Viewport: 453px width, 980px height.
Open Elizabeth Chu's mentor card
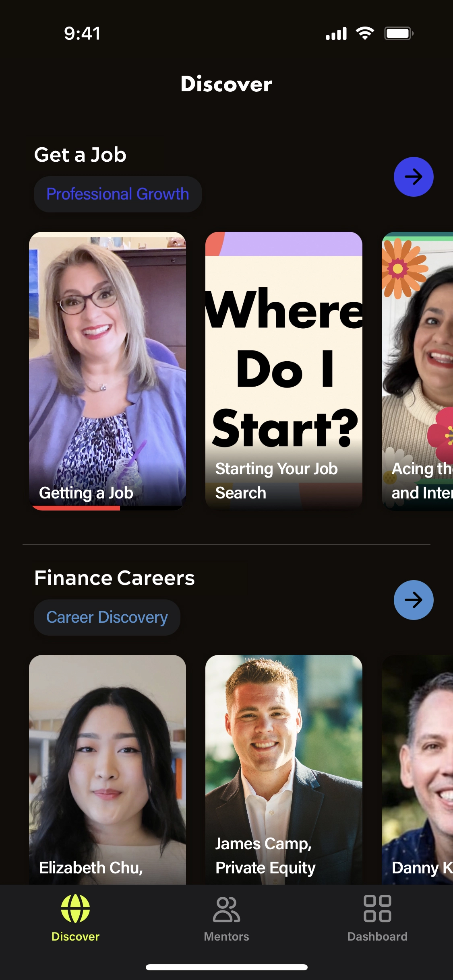108,769
